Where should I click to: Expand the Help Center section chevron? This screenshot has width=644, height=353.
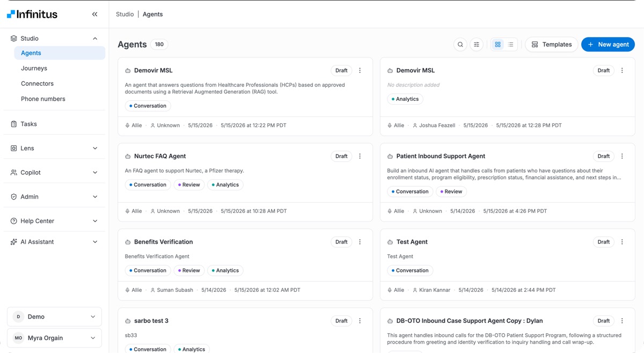coord(95,221)
